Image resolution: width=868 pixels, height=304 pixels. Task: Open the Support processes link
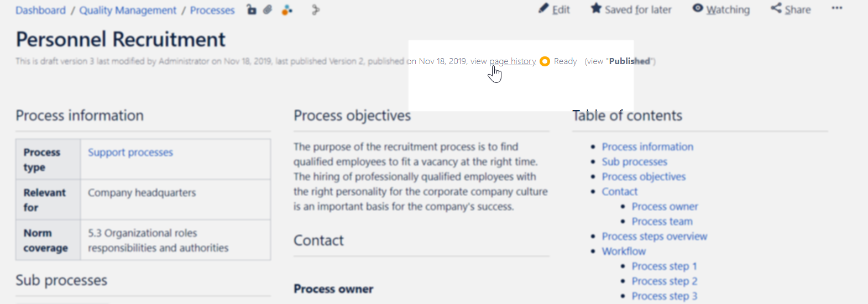130,153
